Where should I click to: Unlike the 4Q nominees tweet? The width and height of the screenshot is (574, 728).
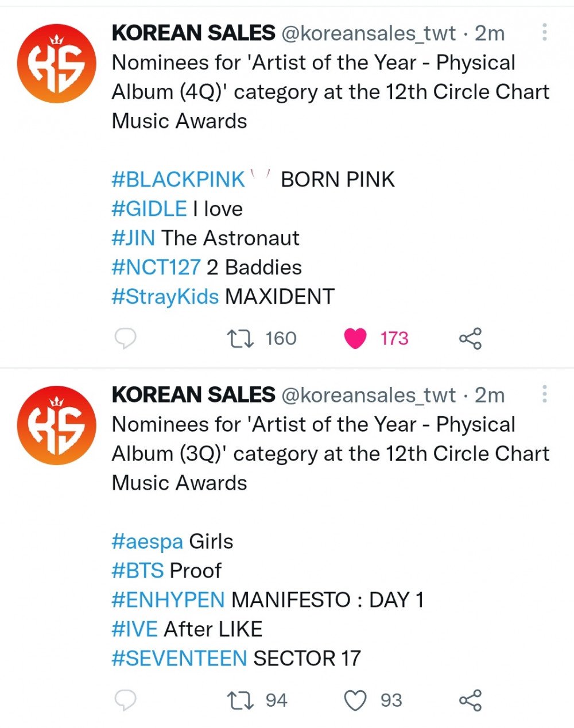point(355,339)
